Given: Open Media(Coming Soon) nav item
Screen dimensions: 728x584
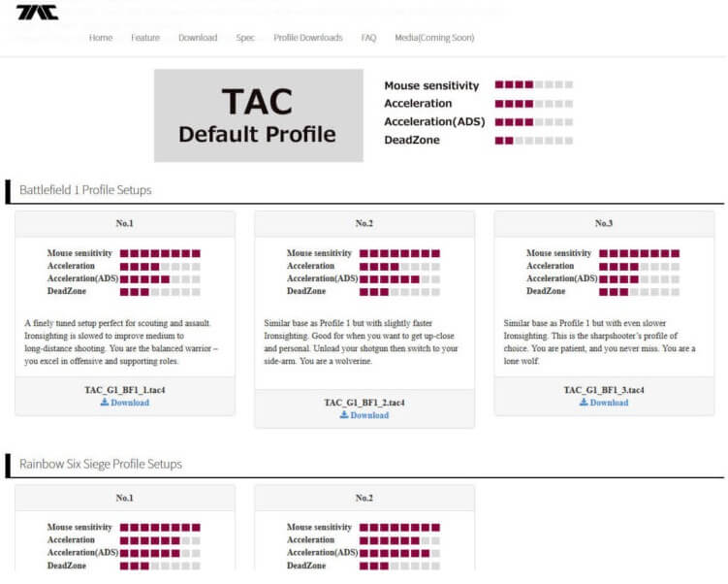Looking at the screenshot, I should point(434,38).
